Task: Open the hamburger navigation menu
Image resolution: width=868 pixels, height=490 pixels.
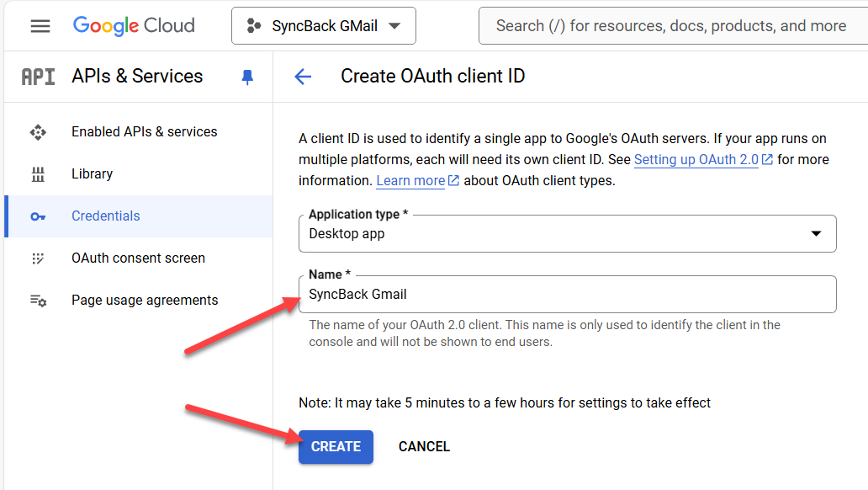Action: [40, 26]
